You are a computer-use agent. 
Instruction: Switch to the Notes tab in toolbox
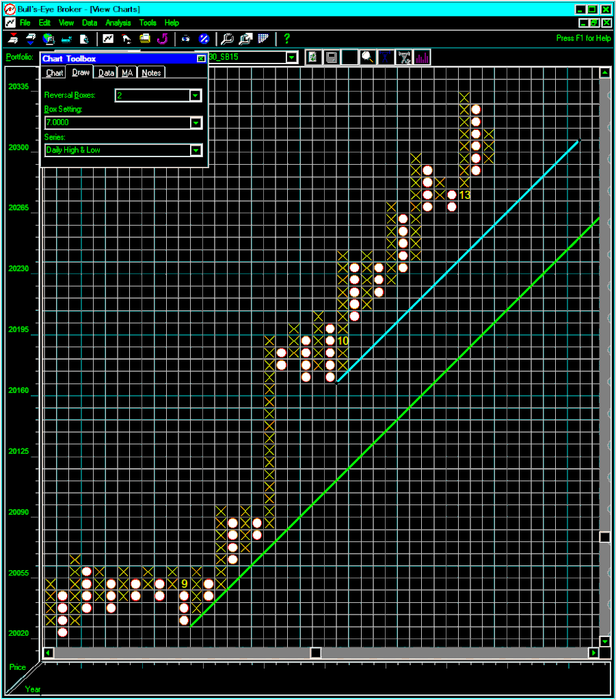click(x=151, y=72)
